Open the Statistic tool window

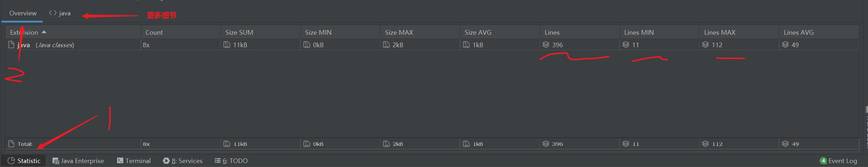coord(24,161)
